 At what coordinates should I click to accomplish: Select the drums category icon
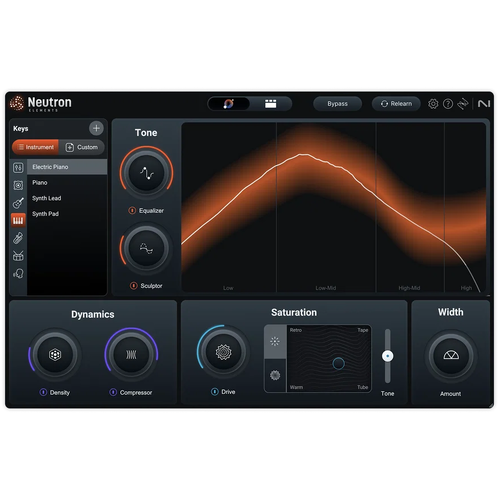18,256
